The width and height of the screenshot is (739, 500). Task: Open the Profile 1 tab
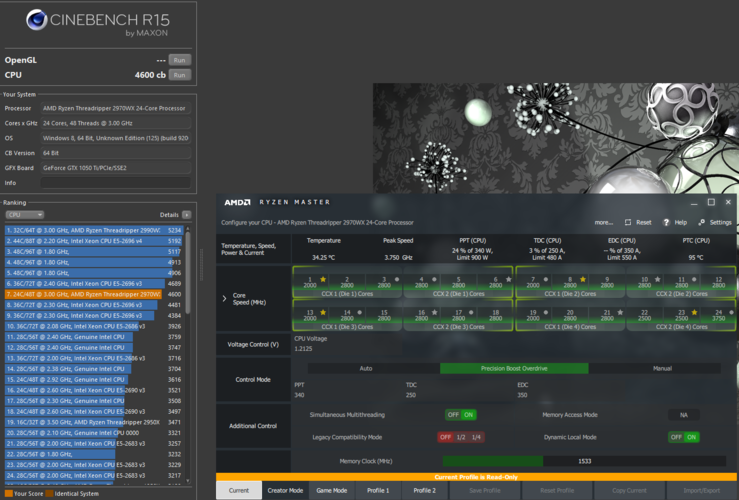[378, 491]
